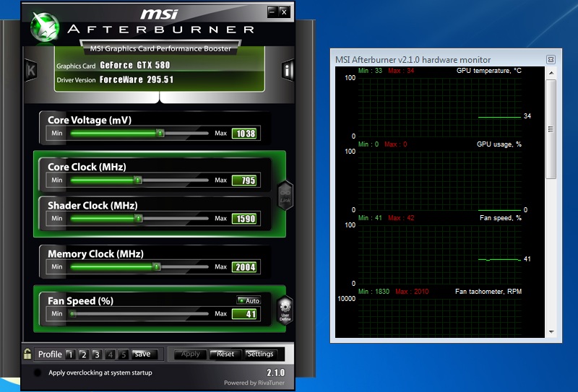
Task: Click the Fan Speed slider handle
Action: point(73,314)
